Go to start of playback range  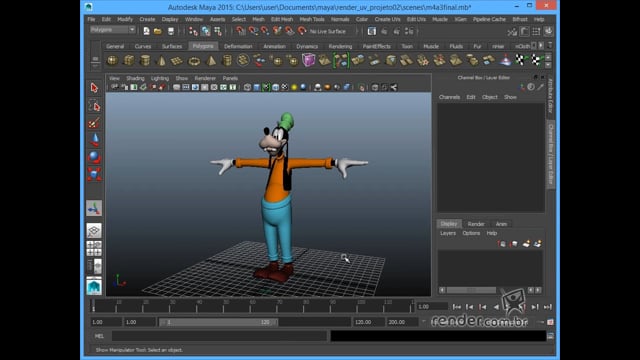pyautogui.click(x=457, y=307)
